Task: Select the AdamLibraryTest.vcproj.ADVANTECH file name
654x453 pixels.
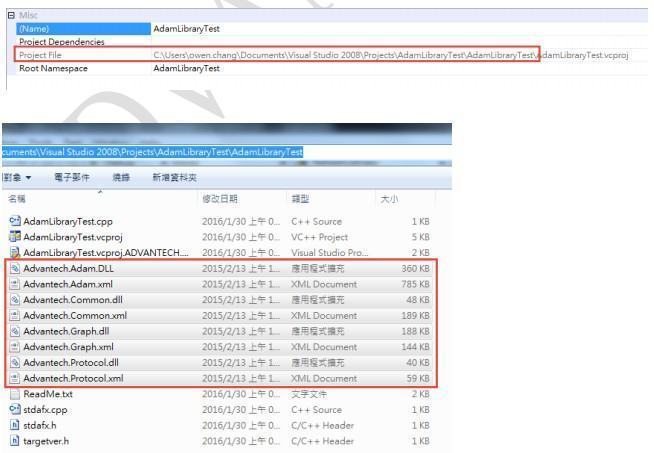Action: 106,253
